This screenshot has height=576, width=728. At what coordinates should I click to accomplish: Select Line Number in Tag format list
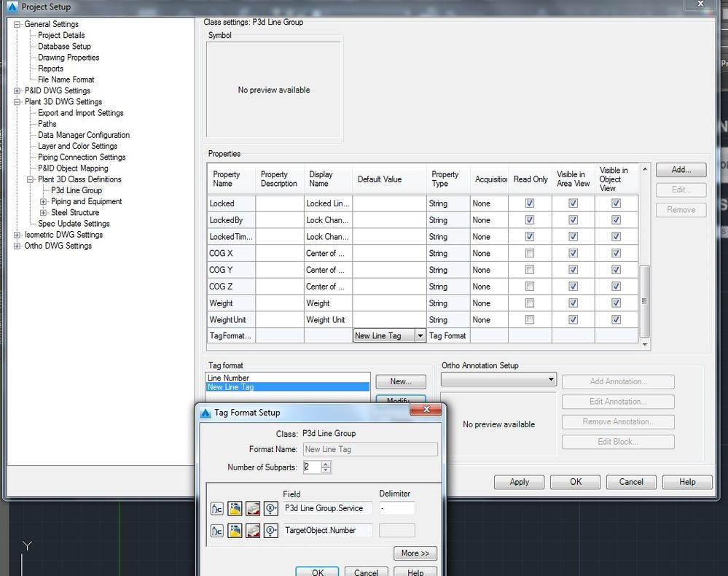(x=228, y=378)
